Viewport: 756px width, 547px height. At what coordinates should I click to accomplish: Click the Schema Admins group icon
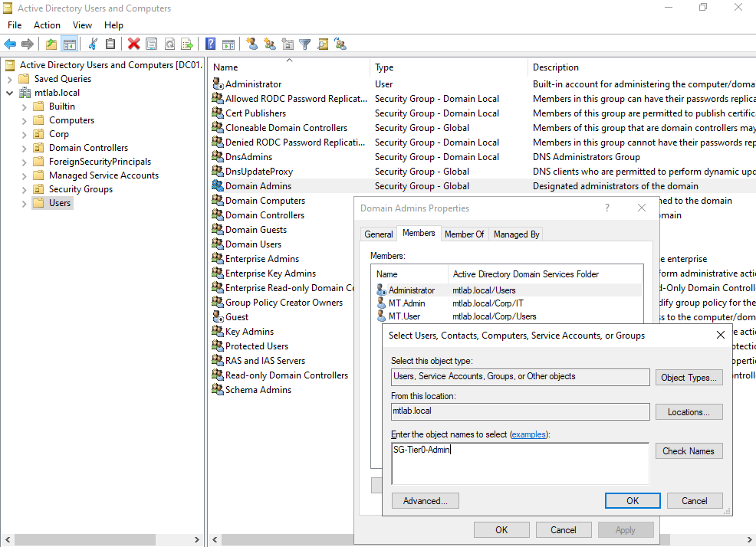click(x=218, y=389)
